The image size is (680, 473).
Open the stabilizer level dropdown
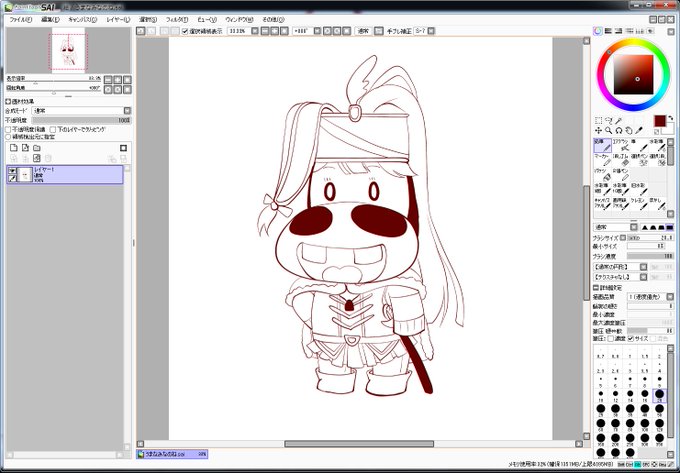point(431,31)
